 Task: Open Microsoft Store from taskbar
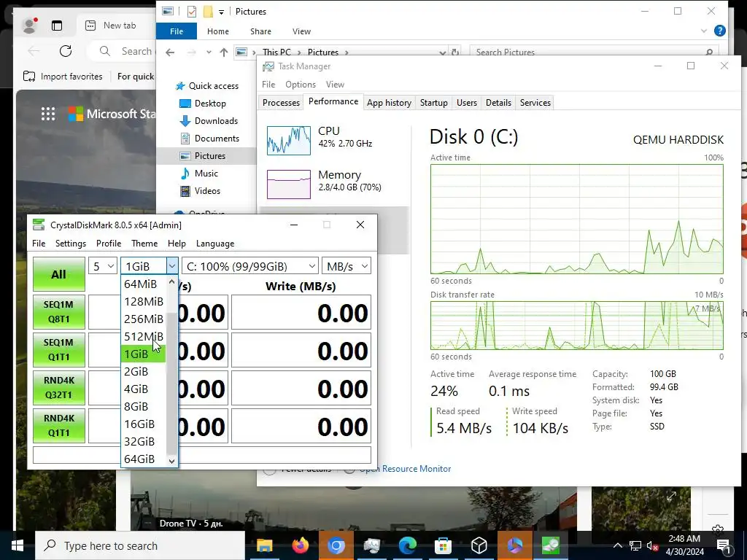coord(443,545)
